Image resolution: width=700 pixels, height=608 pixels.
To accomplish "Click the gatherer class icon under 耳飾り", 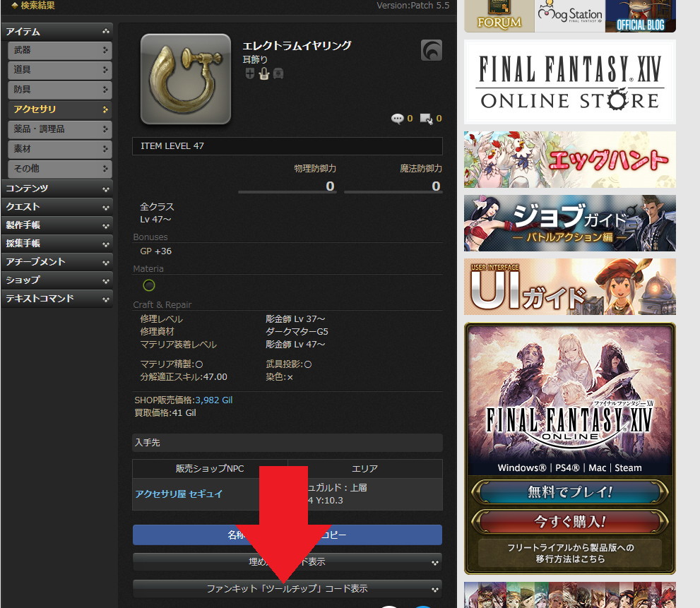I will (x=263, y=73).
